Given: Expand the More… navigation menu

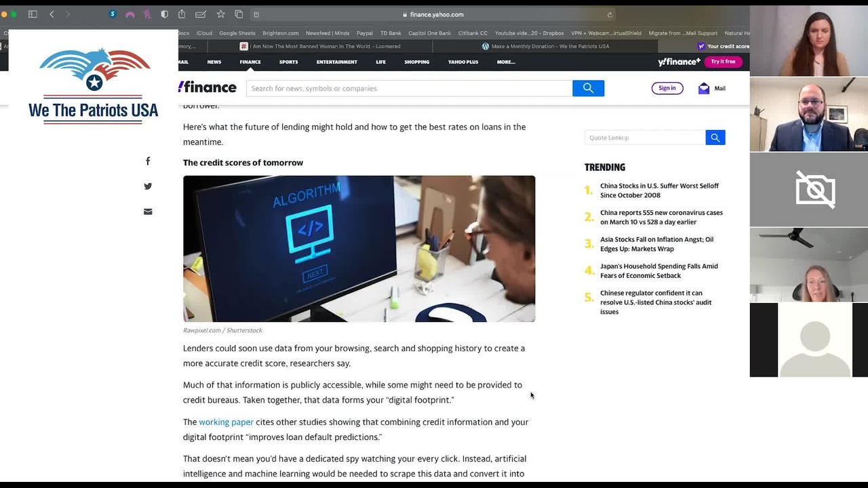Looking at the screenshot, I should [x=506, y=62].
